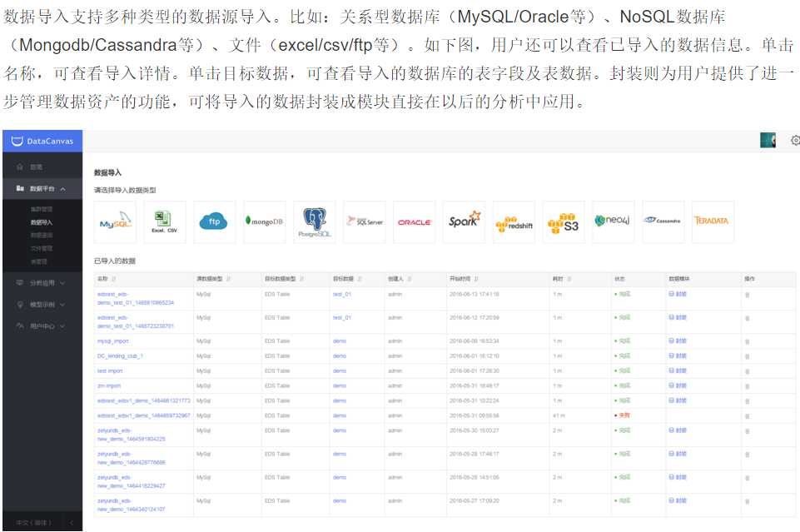The width and height of the screenshot is (800, 532).
Task: Expand the 模型示例 sidebar menu
Action: point(42,305)
